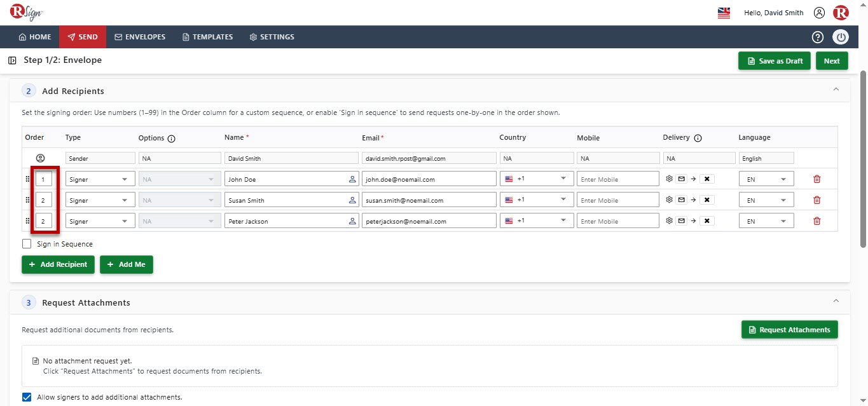Delete the John Doe recipient row
Screen dimensions: 868x406
click(x=817, y=179)
